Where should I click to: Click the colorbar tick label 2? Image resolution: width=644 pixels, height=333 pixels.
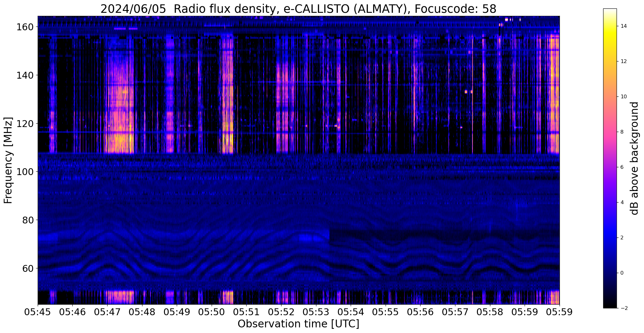point(622,238)
